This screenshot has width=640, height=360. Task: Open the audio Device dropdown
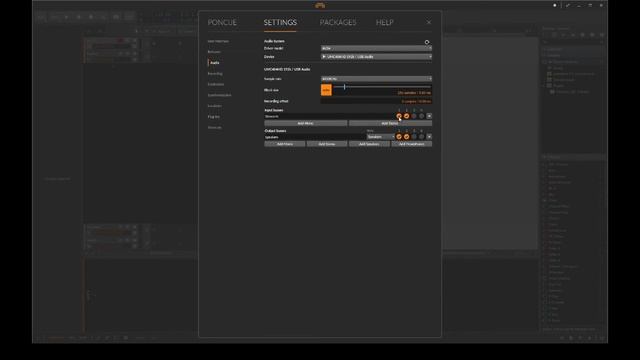(x=376, y=57)
